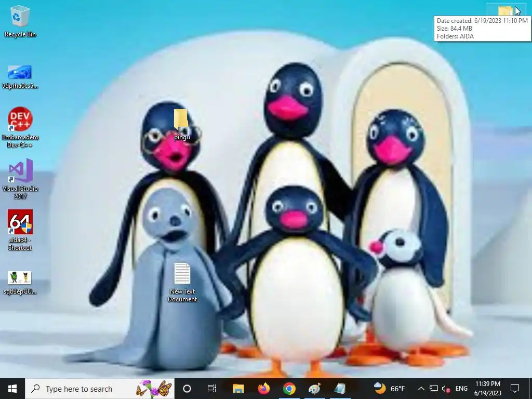This screenshot has height=399, width=532.
Task: Open clock showing 11:39 PM
Action: coord(487,389)
